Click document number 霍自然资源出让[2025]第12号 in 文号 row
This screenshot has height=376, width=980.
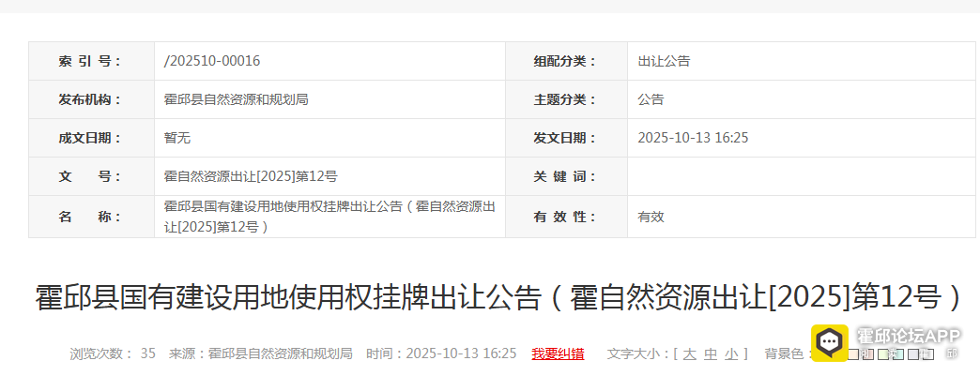pos(251,177)
